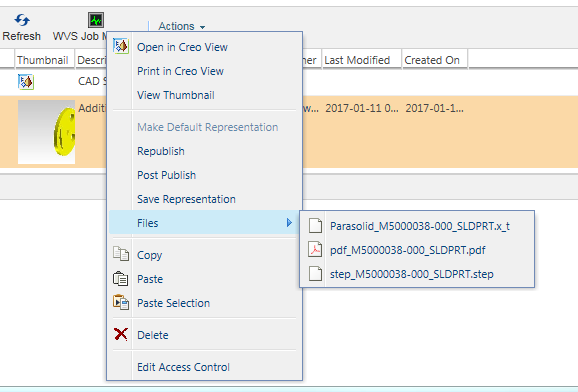Click the Creo View icon beside Open in Creo View
Image resolution: width=578 pixels, height=392 pixels.
[x=121, y=46]
